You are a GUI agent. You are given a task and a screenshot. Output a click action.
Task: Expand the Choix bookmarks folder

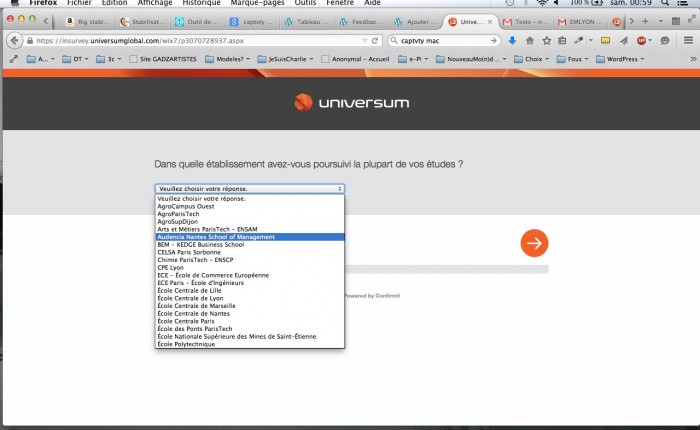[532, 59]
